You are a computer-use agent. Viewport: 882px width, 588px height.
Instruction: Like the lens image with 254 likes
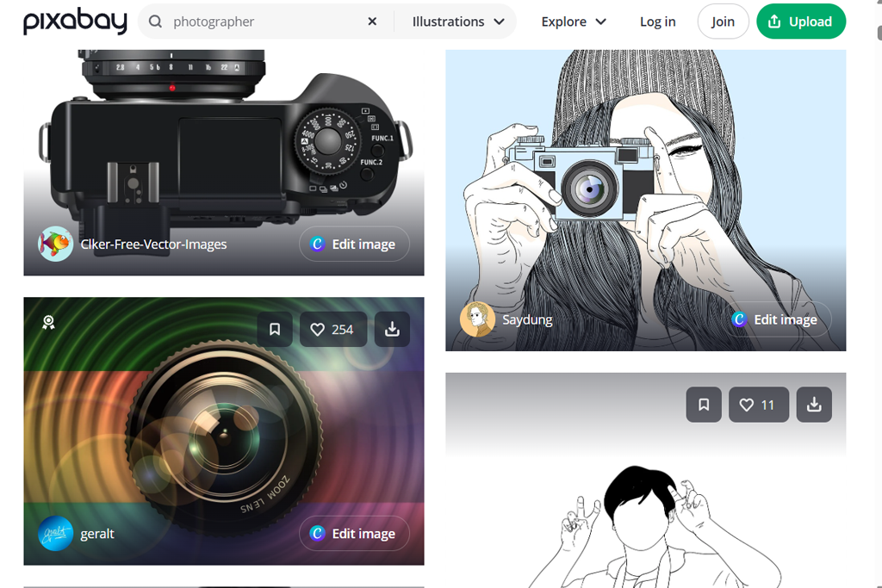333,329
